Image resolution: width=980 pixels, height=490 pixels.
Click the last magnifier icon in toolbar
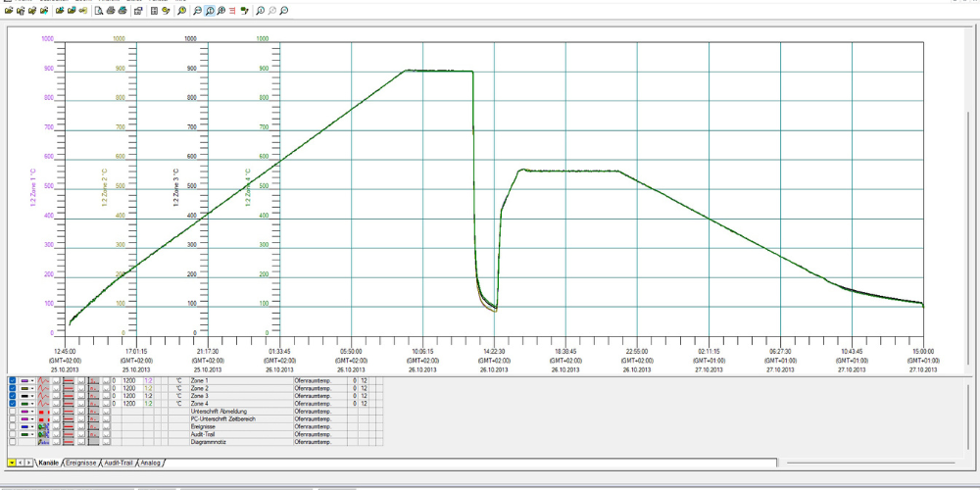pyautogui.click(x=284, y=11)
